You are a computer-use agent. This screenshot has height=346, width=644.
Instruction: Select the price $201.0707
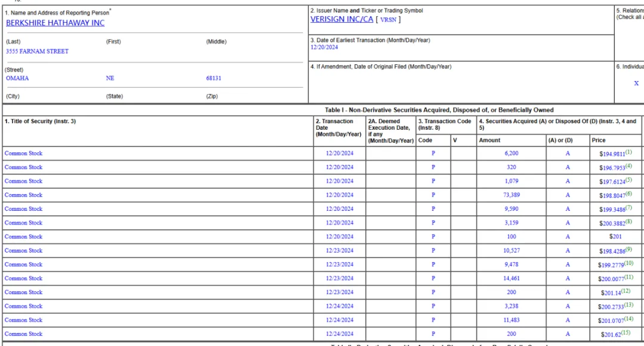[x=611, y=321]
